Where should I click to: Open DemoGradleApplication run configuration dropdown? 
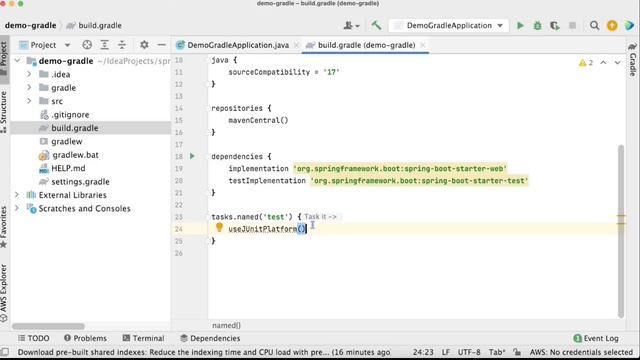(x=449, y=25)
